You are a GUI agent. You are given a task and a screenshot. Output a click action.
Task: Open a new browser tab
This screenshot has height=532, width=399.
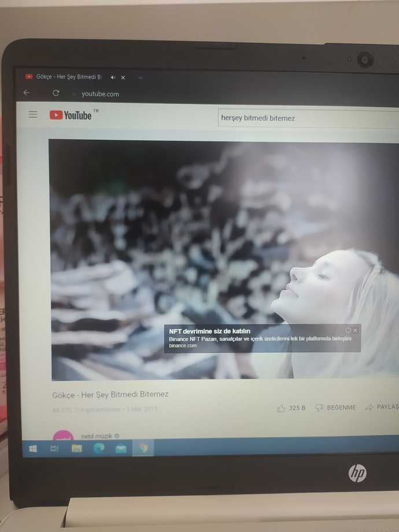coord(141,78)
